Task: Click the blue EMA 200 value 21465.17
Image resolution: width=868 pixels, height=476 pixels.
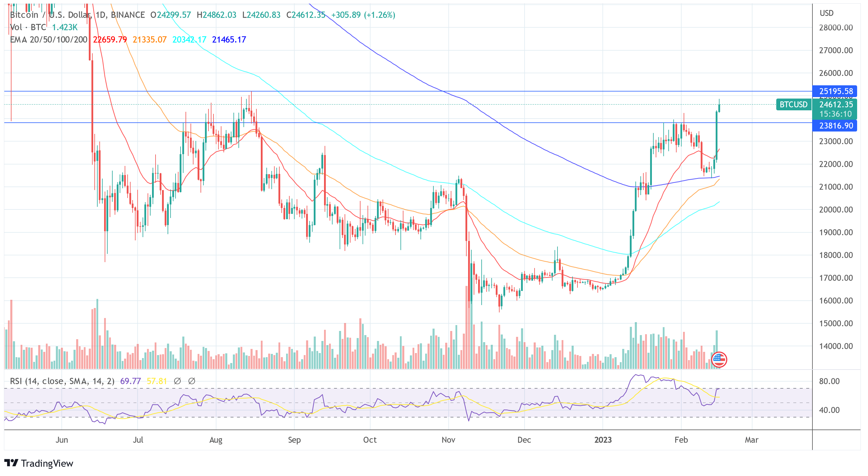Action: [x=229, y=40]
